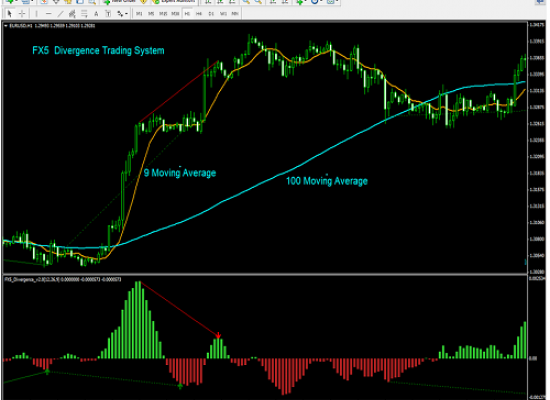Click the red divergence arrow on histogram
Image resolution: width=550 pixels, height=400 pixels.
click(x=218, y=335)
